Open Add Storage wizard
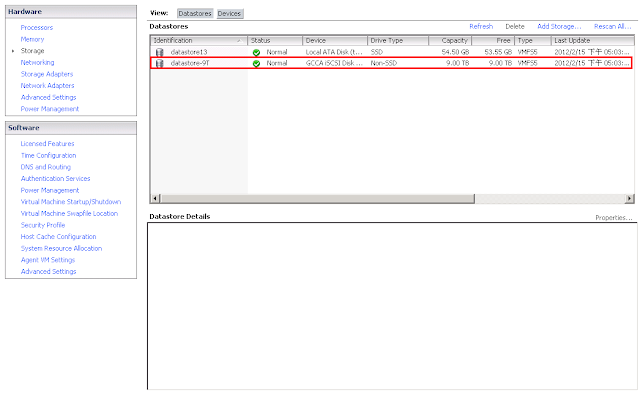 [559, 27]
